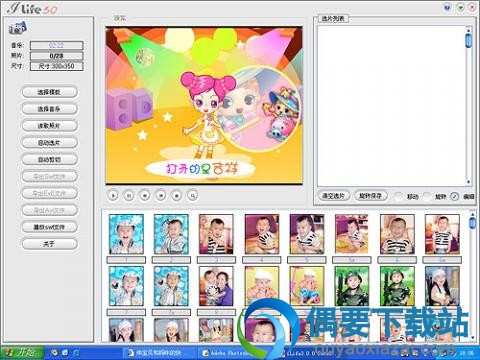Open the Windows 开始 Start menu
This screenshot has width=480, height=360.
pos(22,353)
